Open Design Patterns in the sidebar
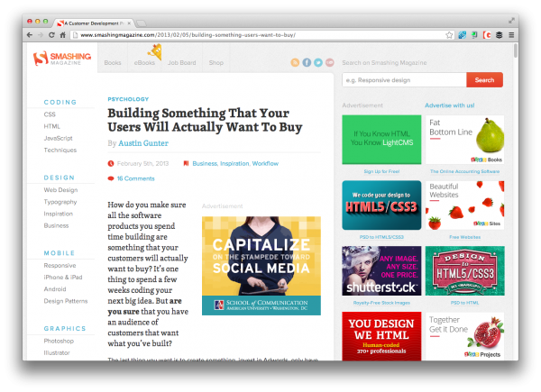 [66, 301]
